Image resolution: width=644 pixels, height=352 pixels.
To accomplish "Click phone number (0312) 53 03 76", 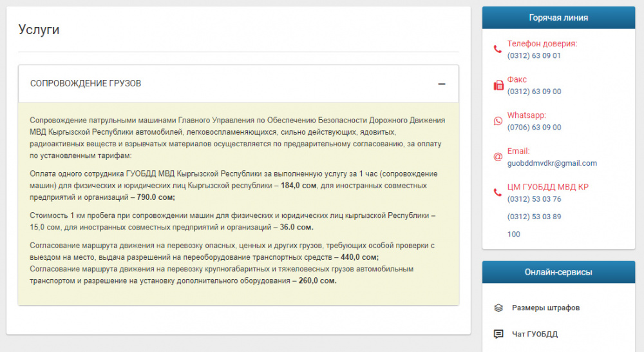I will [534, 199].
